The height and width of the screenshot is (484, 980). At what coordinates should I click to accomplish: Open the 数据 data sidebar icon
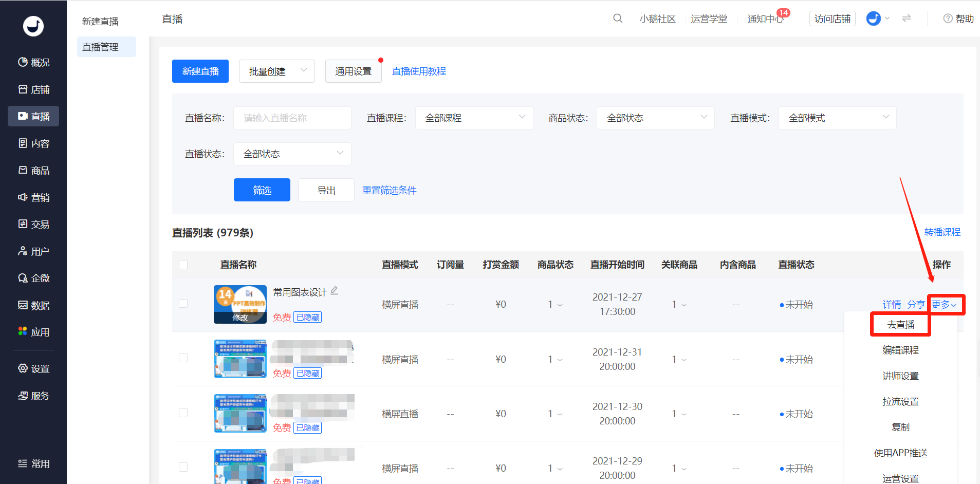point(23,305)
